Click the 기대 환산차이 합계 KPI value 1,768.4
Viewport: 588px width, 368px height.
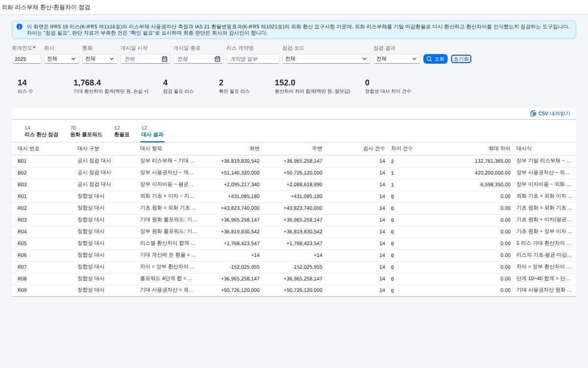coord(87,82)
